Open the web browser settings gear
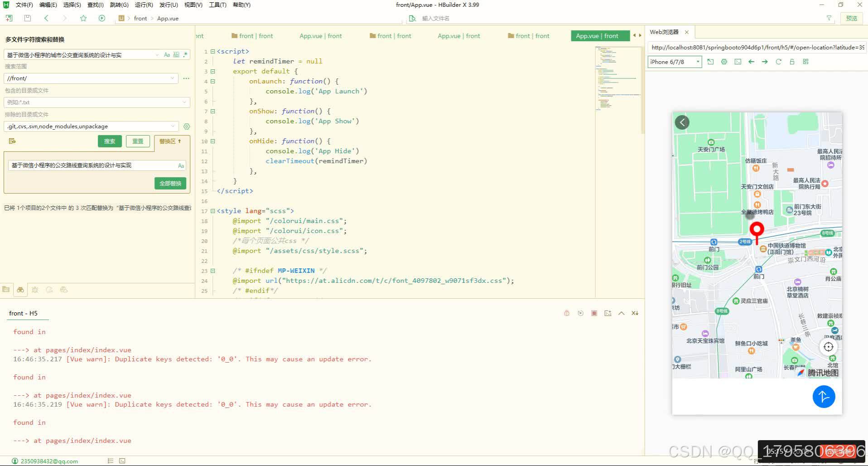Image resolution: width=868 pixels, height=466 pixels. click(724, 62)
